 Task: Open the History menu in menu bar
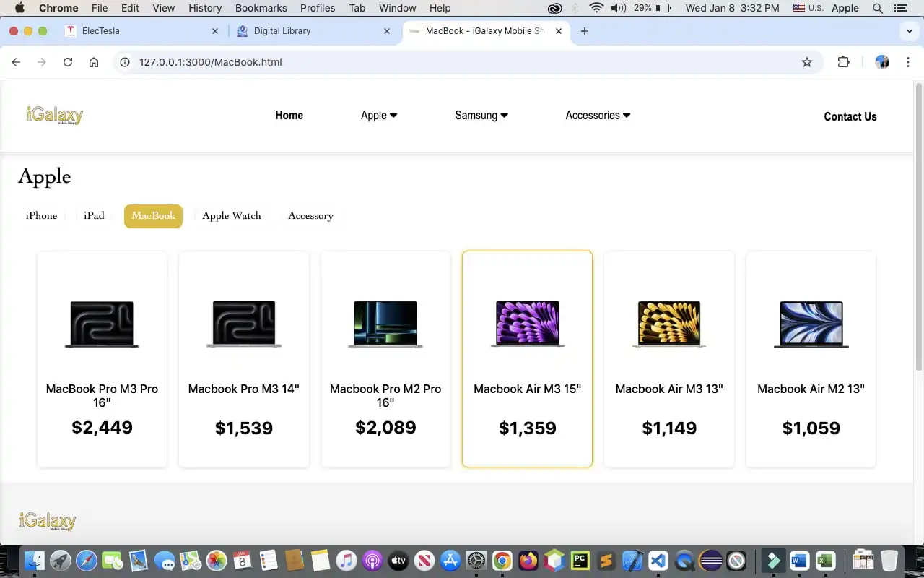click(x=205, y=8)
